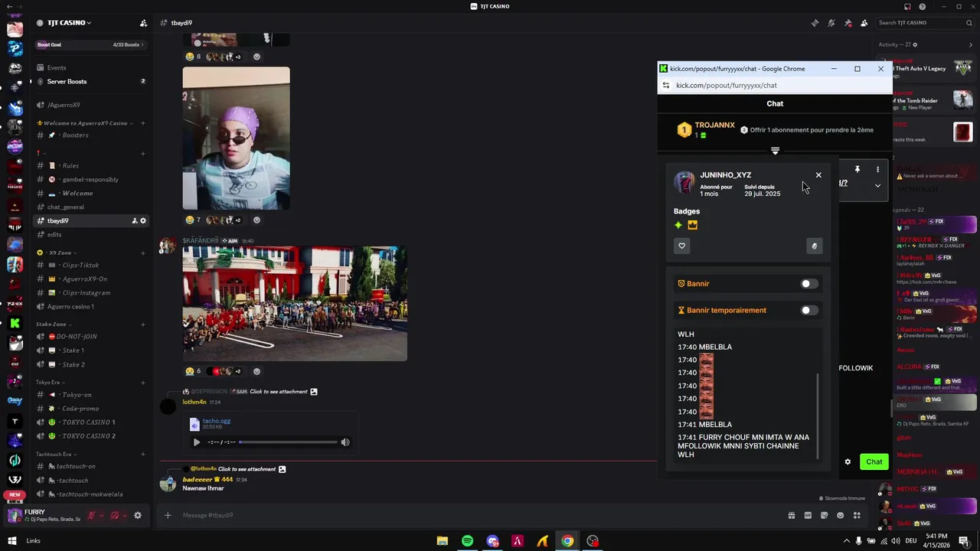Mute the tacho.ogg audio volume icon
Screen dimensions: 980x551
(345, 442)
